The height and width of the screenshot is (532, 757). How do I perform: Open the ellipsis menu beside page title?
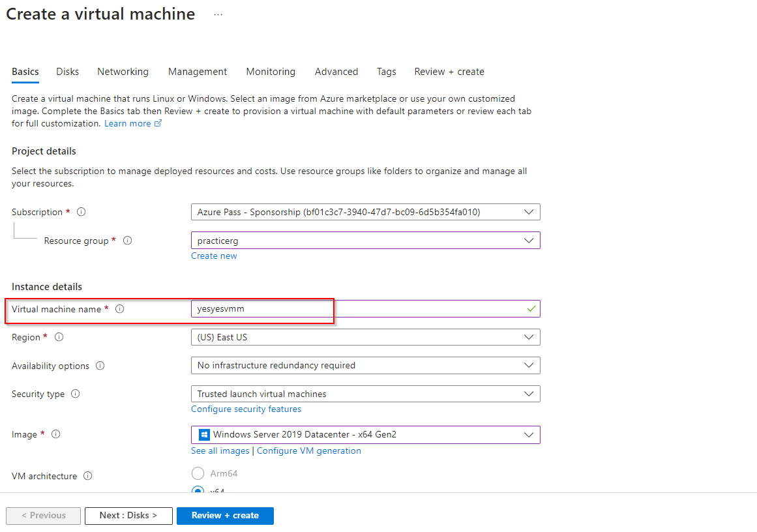(x=218, y=14)
